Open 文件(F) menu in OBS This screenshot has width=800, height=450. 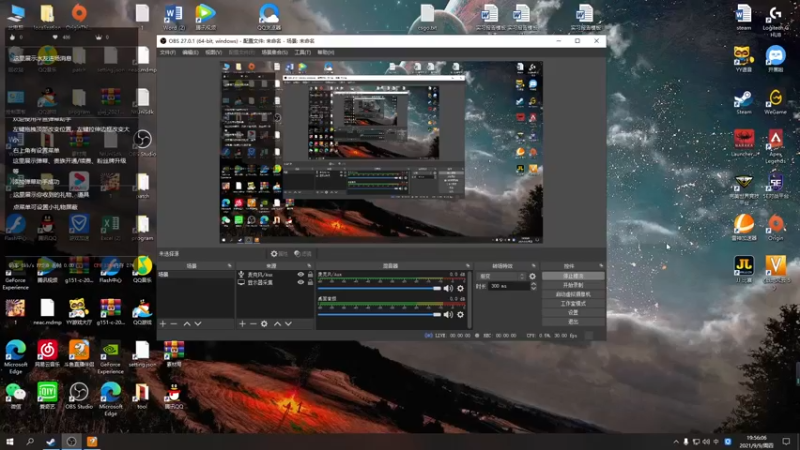(x=168, y=53)
